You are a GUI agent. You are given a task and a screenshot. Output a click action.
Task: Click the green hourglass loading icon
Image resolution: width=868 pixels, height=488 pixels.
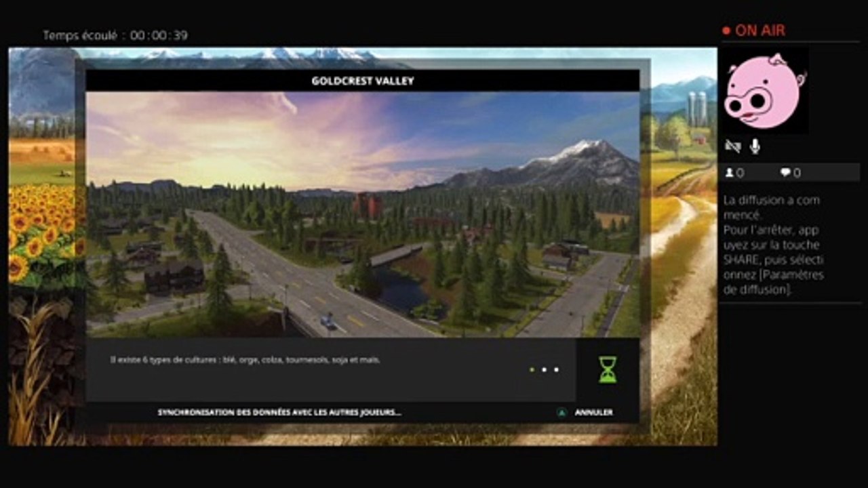[x=608, y=369]
